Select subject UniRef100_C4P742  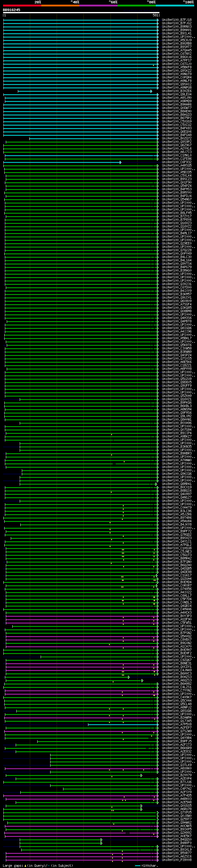(x=176, y=789)
